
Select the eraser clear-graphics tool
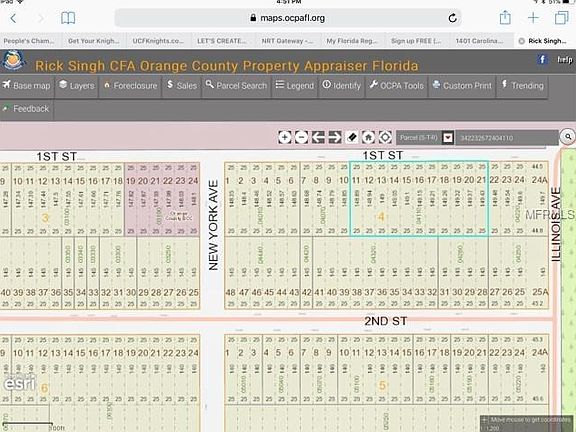(x=352, y=137)
